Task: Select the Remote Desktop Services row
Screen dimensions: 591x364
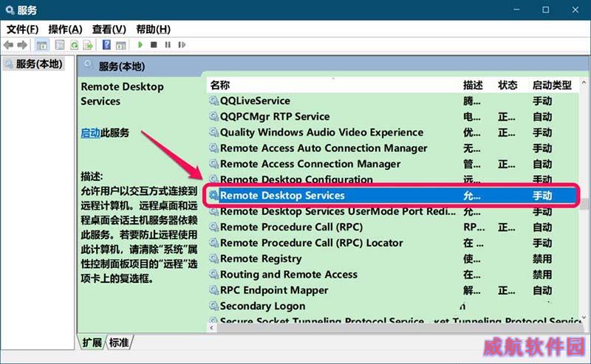Action: (x=393, y=196)
